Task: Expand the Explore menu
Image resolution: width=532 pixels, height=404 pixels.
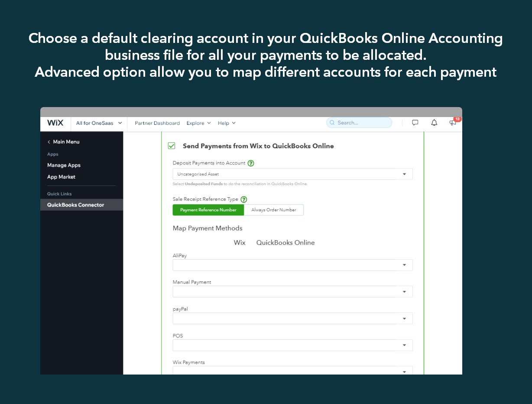Action: [x=198, y=123]
